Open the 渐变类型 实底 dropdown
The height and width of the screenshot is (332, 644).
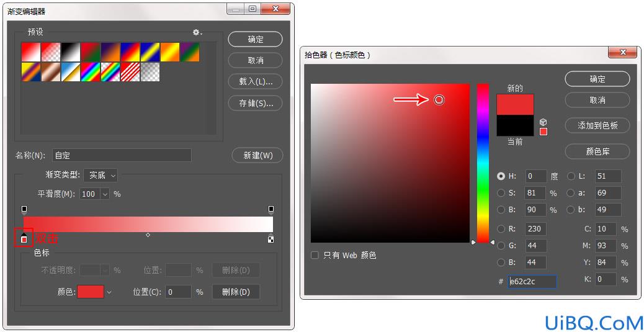[101, 176]
